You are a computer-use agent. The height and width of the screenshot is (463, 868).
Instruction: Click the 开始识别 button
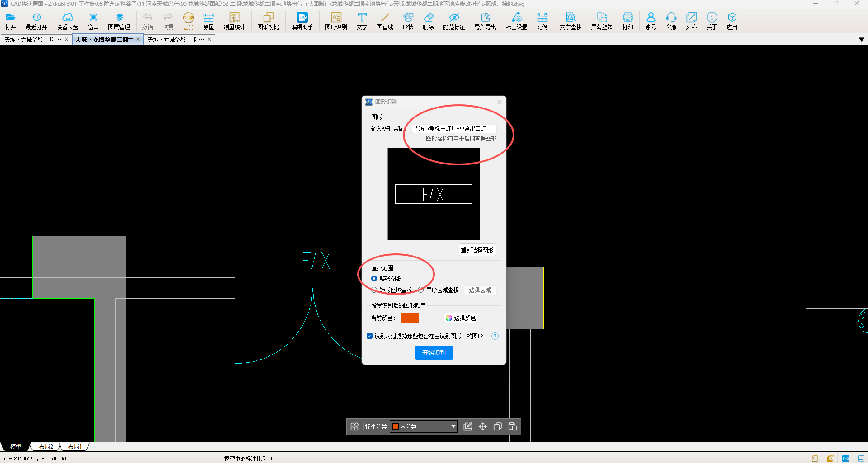click(x=434, y=353)
